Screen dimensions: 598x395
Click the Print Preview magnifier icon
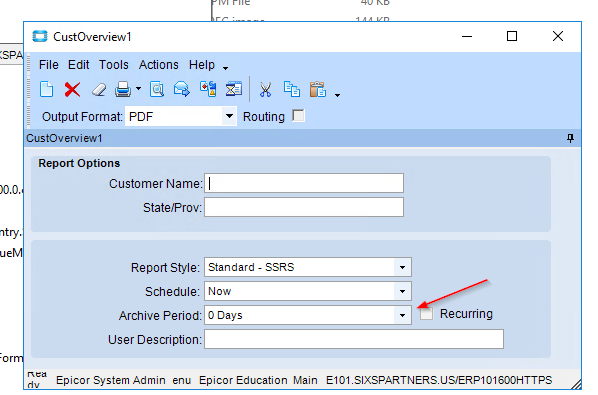pyautogui.click(x=157, y=90)
